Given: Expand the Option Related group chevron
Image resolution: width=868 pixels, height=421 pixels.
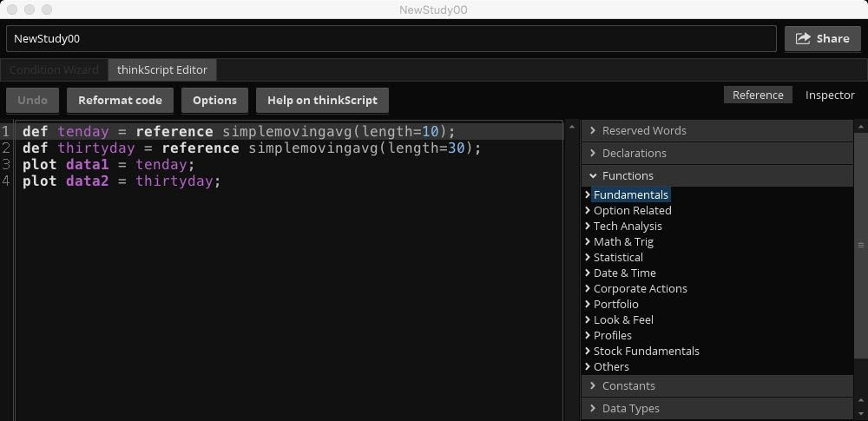Looking at the screenshot, I should [x=588, y=210].
